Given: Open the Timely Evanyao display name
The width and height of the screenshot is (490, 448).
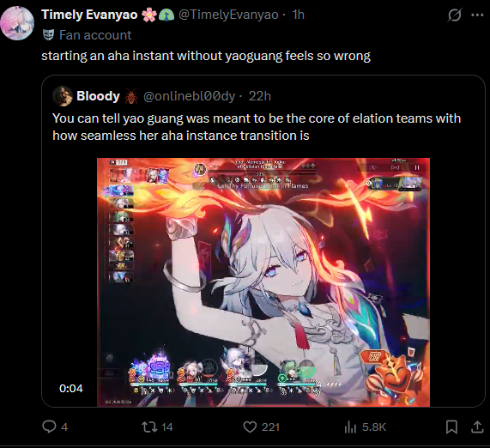Looking at the screenshot, I should coord(89,15).
